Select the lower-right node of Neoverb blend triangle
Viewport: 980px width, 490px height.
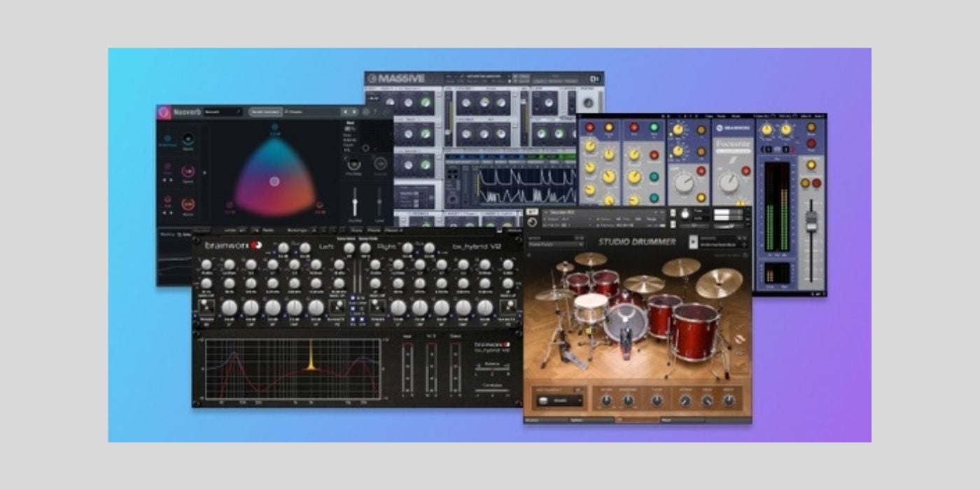point(319,206)
